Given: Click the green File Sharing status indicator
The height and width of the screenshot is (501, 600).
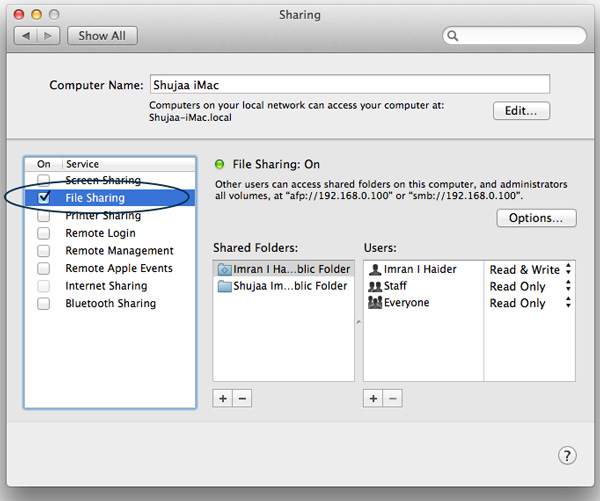Looking at the screenshot, I should (220, 165).
